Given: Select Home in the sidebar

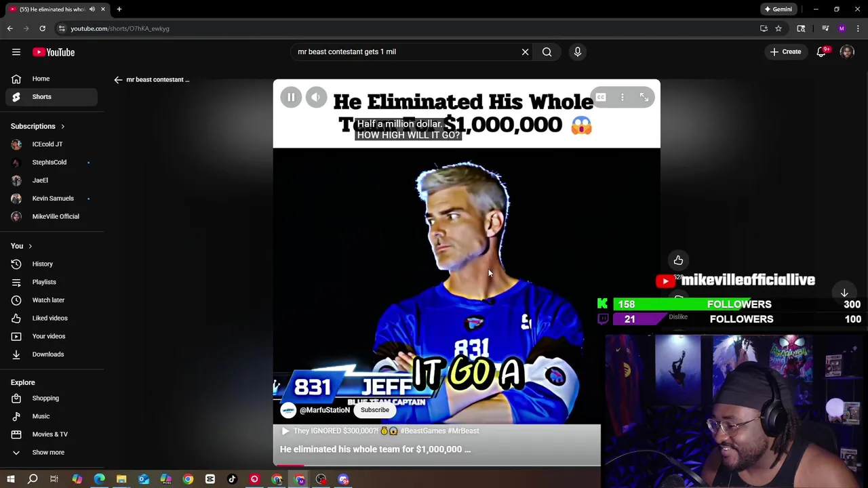Looking at the screenshot, I should [51, 79].
